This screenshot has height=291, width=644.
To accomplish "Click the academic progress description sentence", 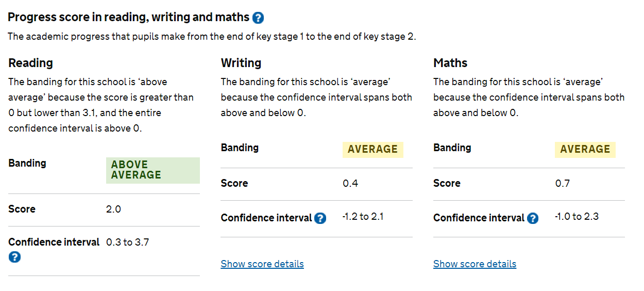I will (212, 37).
